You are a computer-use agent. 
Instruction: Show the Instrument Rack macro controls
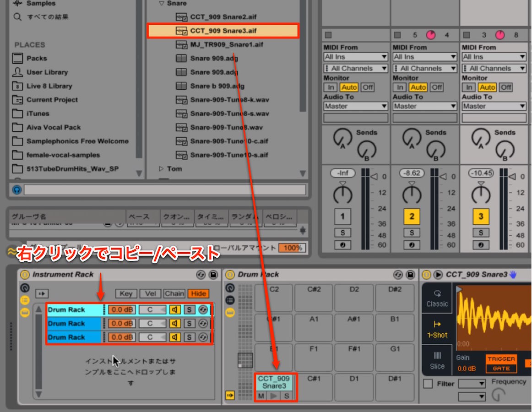tap(25, 288)
